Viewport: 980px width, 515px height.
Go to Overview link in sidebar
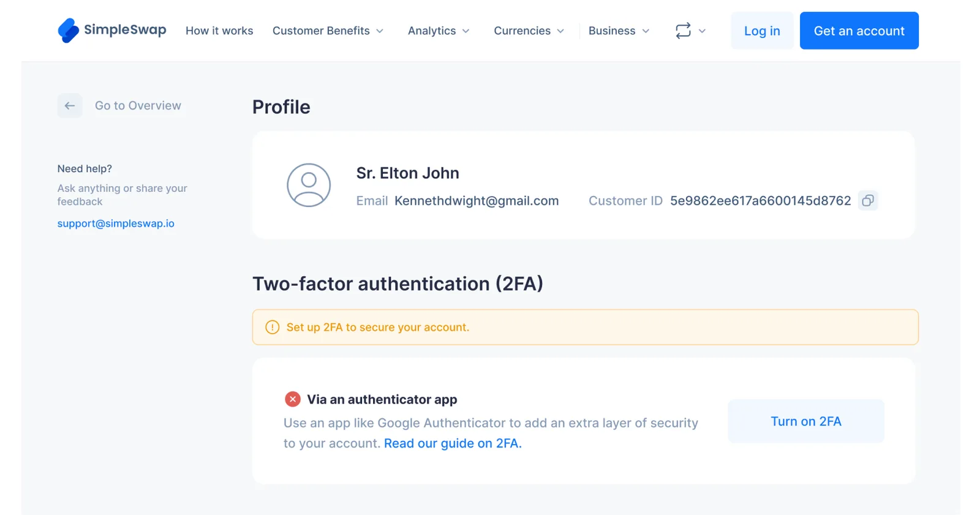(138, 106)
